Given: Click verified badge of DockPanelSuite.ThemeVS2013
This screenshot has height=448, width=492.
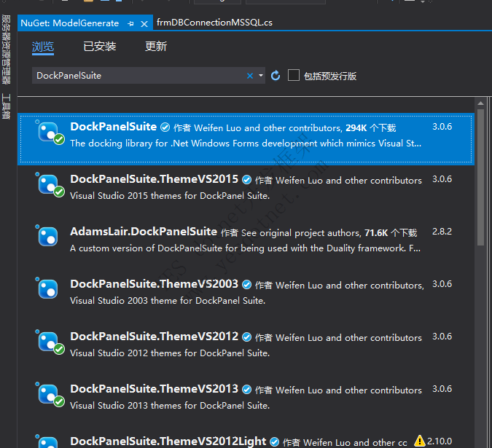Looking at the screenshot, I should 247,390.
